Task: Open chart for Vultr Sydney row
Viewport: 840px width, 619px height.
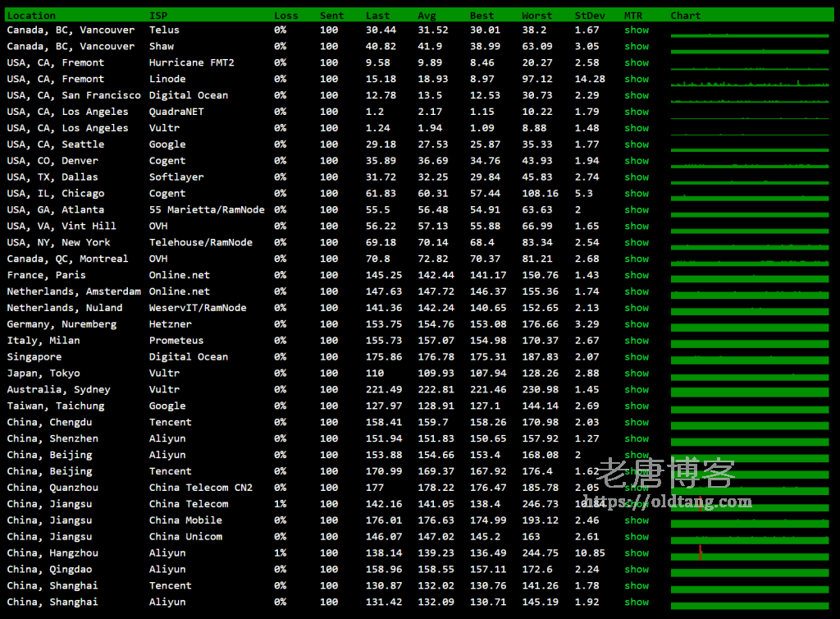Action: click(x=751, y=392)
